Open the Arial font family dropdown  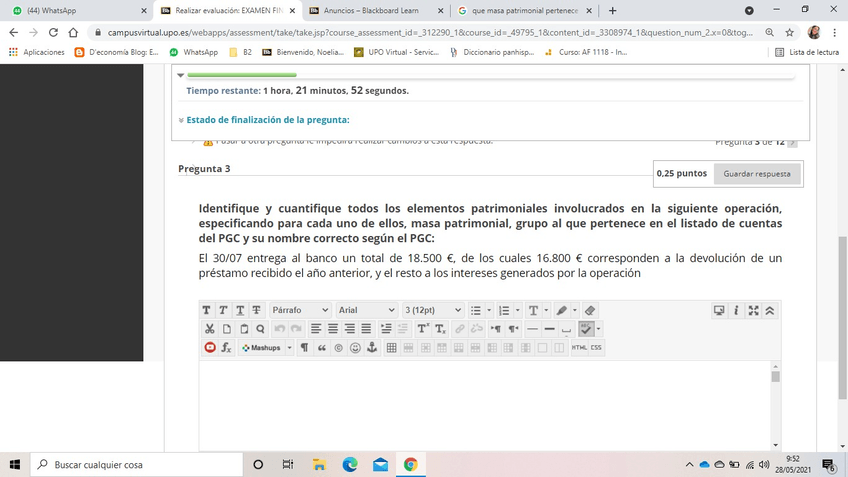tap(365, 311)
